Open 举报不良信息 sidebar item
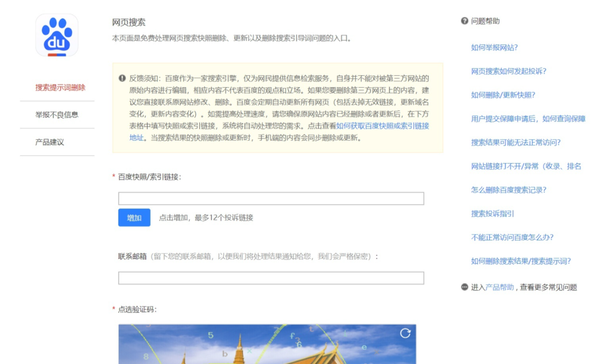The image size is (593, 364). 57,115
